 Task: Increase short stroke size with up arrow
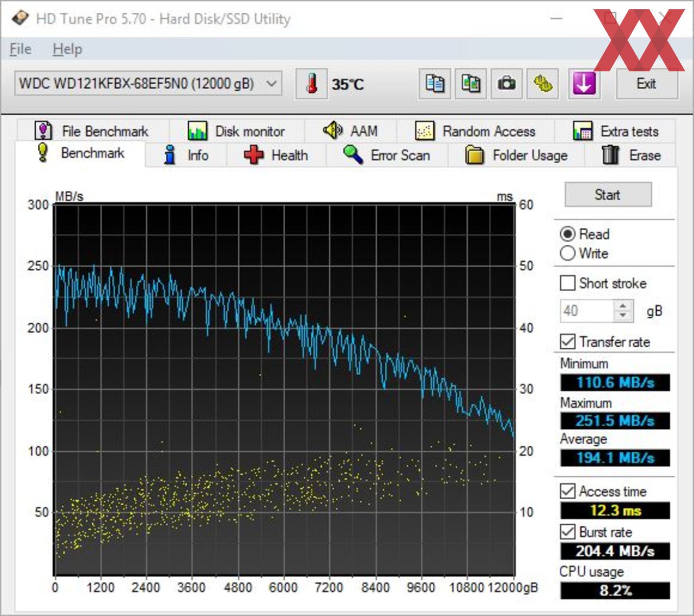pos(623,306)
